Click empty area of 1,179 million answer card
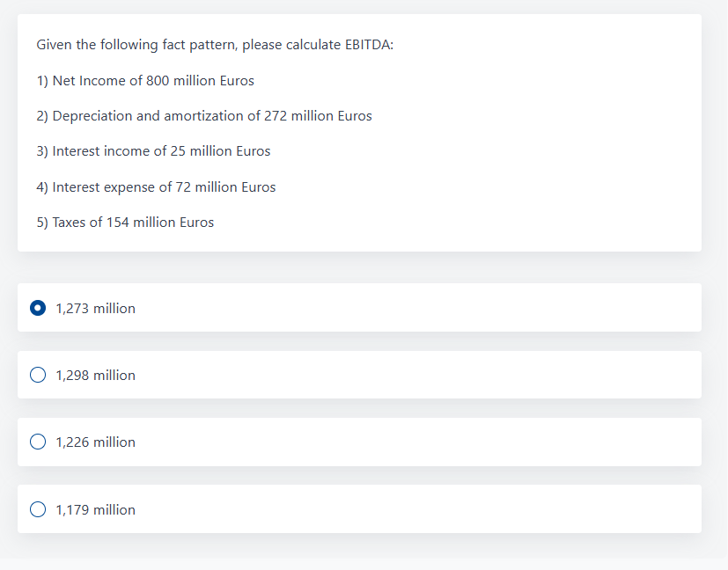 pyautogui.click(x=418, y=509)
